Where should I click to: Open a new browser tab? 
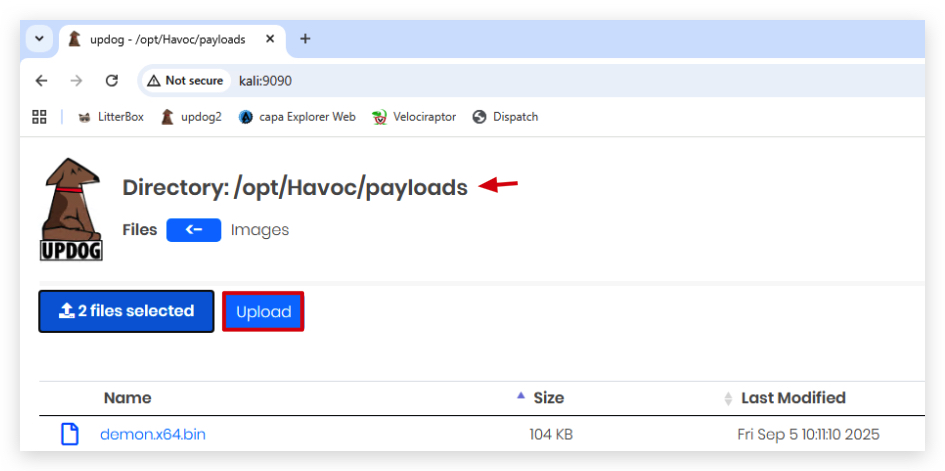(x=305, y=39)
